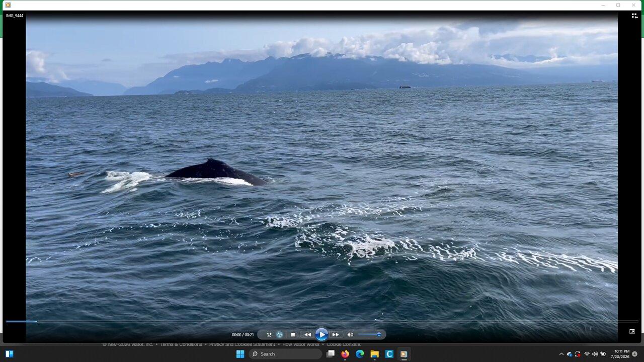Click the taskbar Search box
This screenshot has width=644, height=362.
click(x=285, y=354)
